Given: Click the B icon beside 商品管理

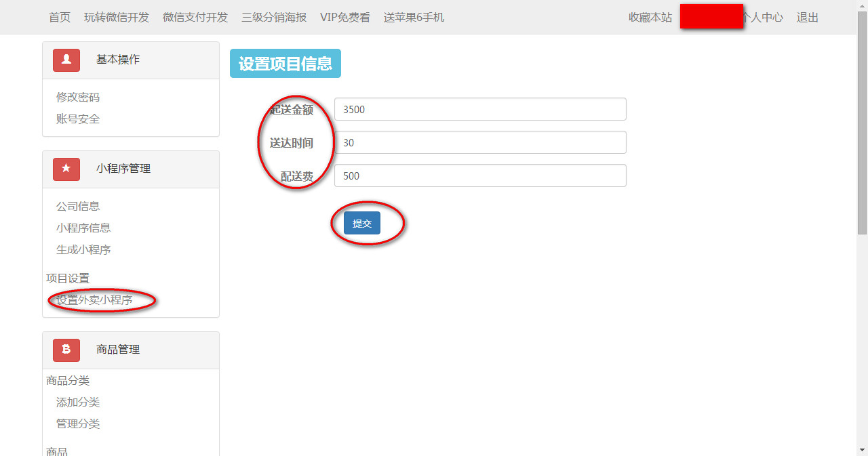Looking at the screenshot, I should pos(66,350).
